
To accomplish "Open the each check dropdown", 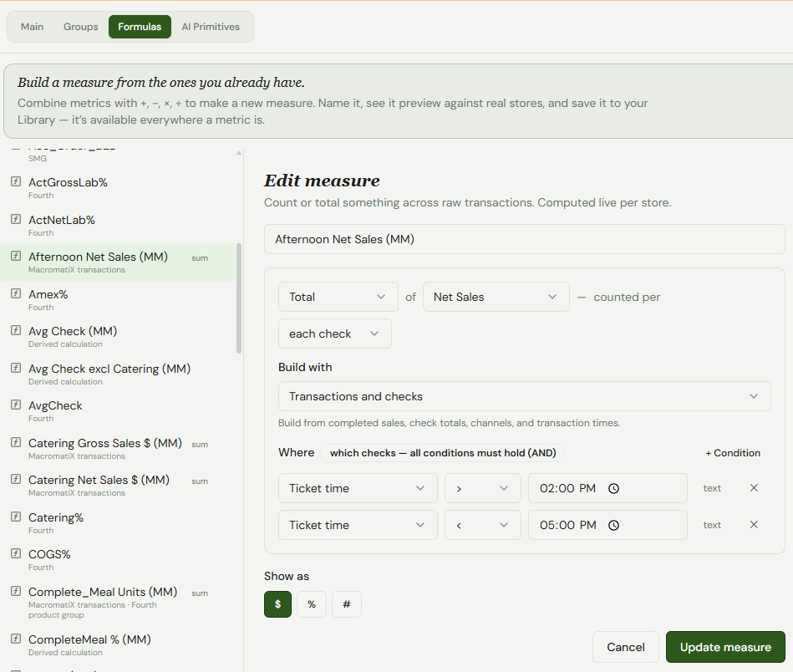I will 335,334.
